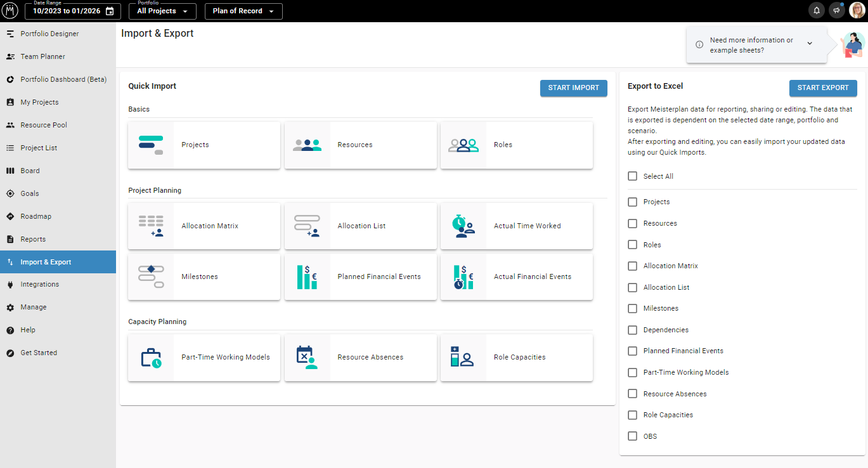This screenshot has height=468, width=868.
Task: Go to Reports page
Action: click(58, 239)
